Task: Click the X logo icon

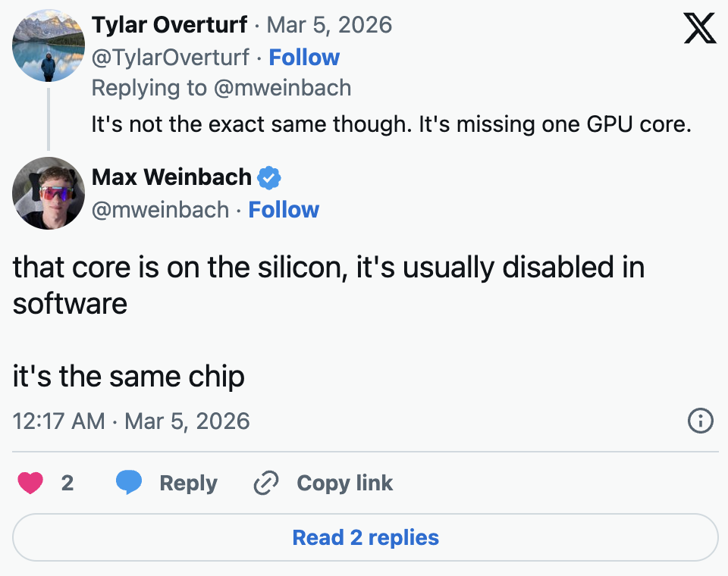Action: [x=699, y=29]
